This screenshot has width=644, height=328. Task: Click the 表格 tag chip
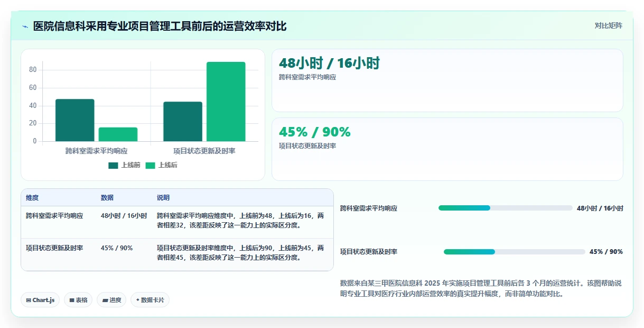tap(78, 300)
